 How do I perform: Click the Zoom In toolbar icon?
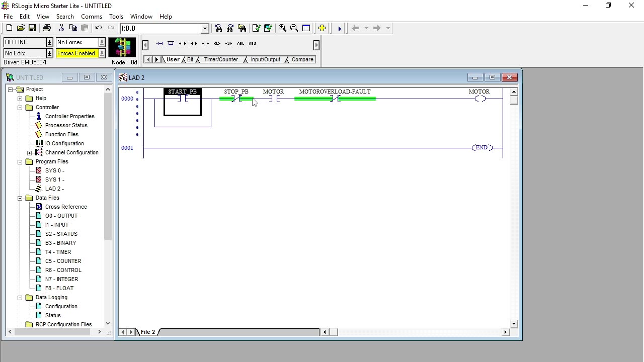282,28
